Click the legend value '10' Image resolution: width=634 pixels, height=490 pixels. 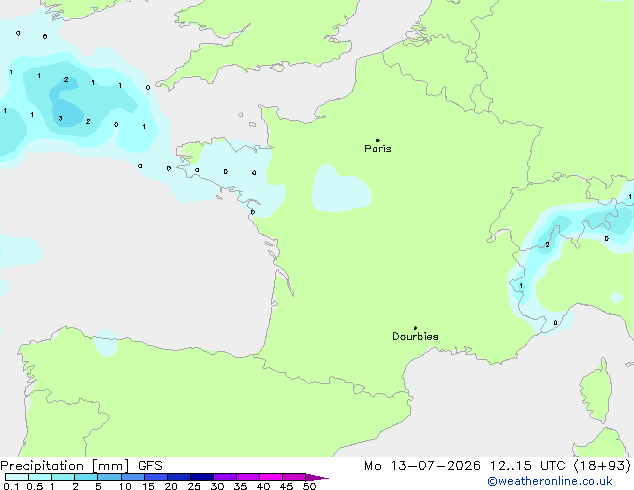click(x=125, y=486)
